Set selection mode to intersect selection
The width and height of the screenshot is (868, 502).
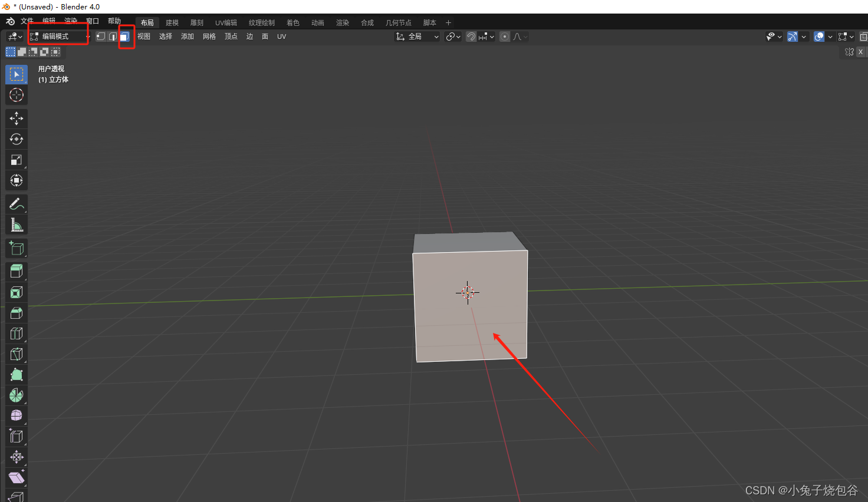point(55,52)
